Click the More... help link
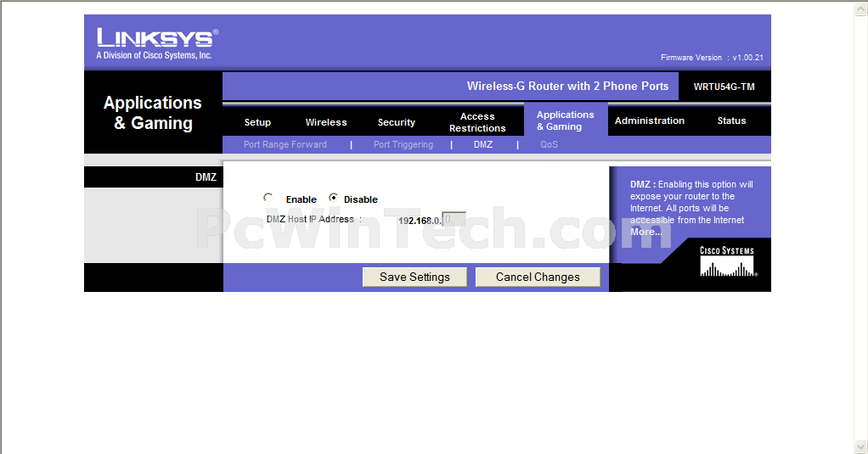The image size is (868, 454). [x=646, y=232]
